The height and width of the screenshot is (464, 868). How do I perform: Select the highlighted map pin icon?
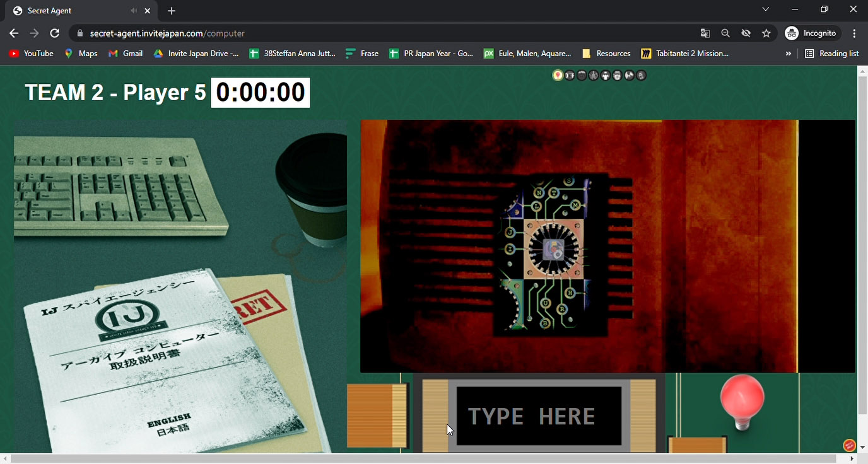558,75
